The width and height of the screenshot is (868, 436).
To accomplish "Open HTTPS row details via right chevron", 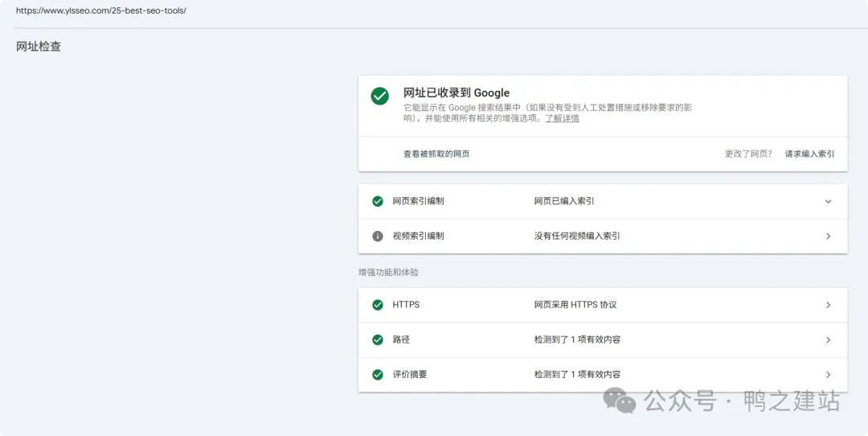I will [x=828, y=305].
